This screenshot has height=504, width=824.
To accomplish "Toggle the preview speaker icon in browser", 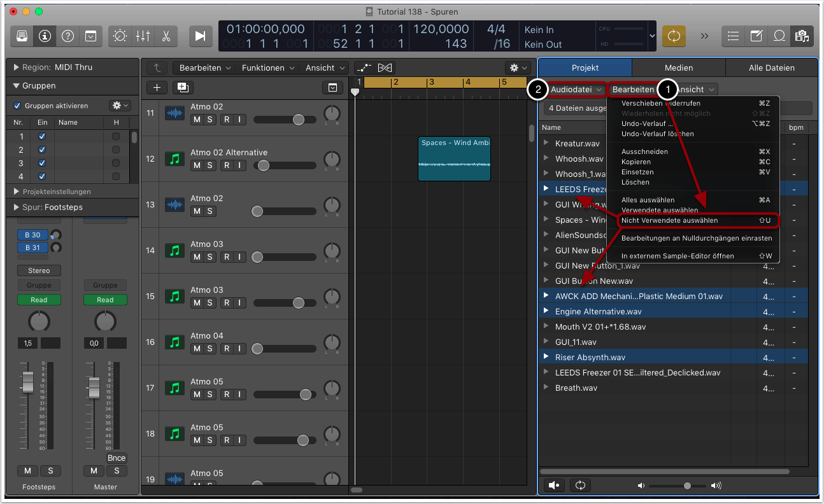I will tap(554, 485).
